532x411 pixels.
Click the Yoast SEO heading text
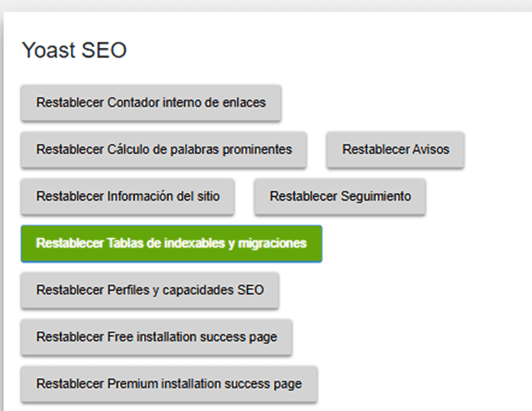(75, 50)
